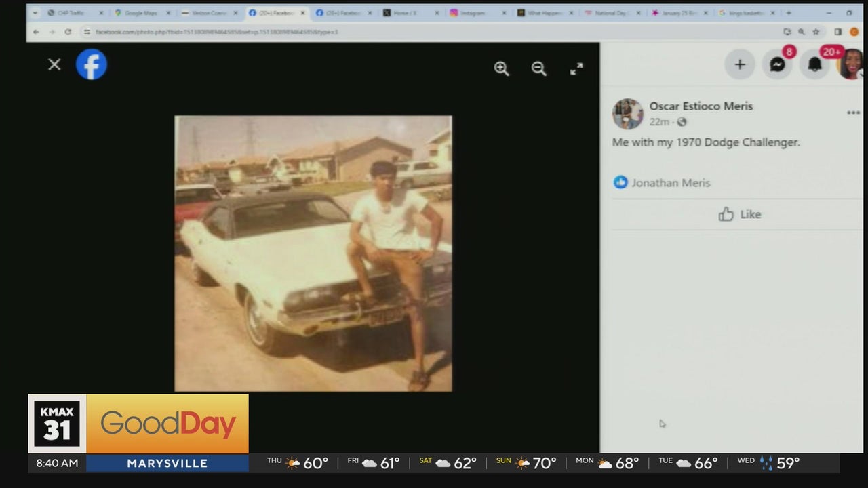
Task: Open the account profile picture menu
Action: coord(851,65)
